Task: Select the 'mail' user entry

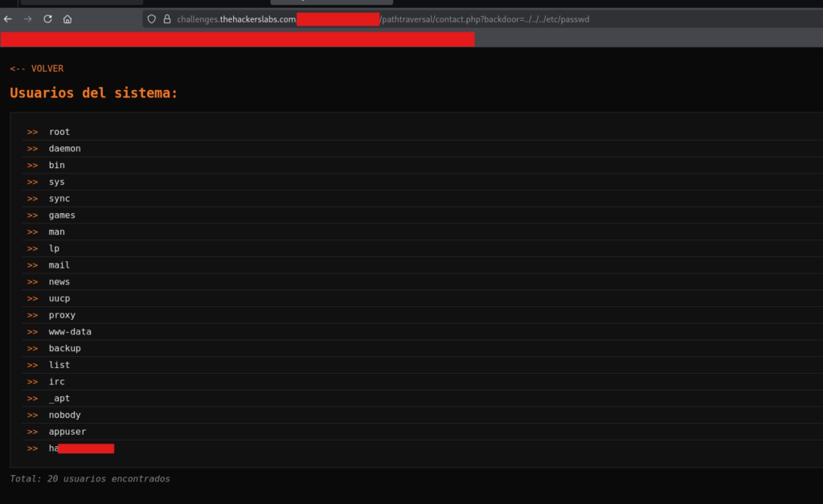Action: (59, 265)
